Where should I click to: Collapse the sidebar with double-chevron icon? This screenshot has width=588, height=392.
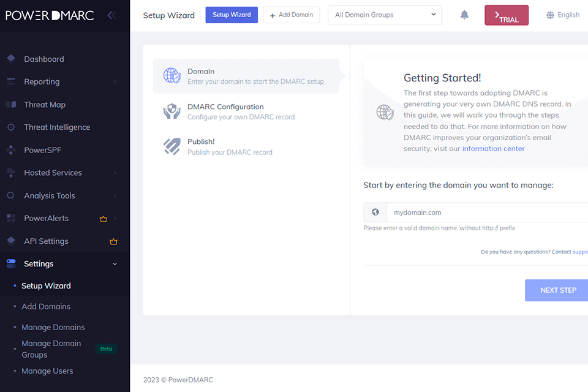pos(111,15)
